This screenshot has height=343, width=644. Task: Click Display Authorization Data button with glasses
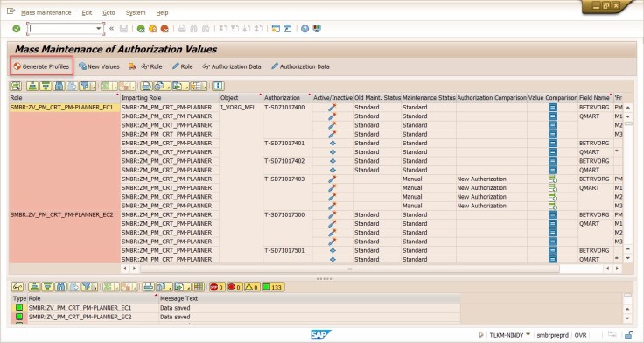pos(232,66)
